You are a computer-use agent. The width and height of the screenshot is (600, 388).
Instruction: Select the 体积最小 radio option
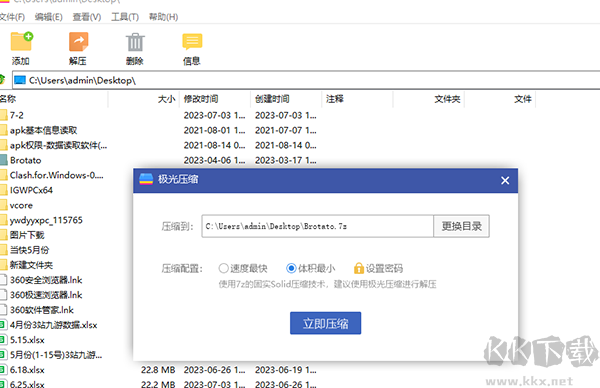tap(291, 268)
